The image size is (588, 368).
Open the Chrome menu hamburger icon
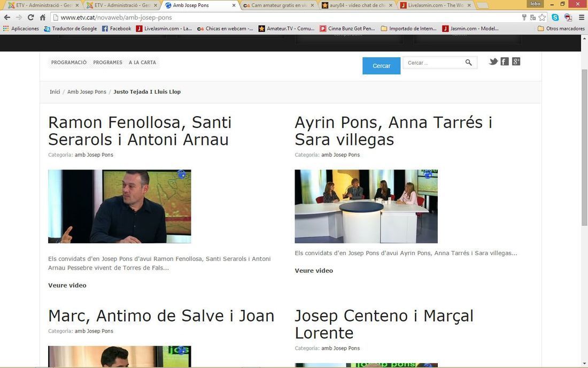(x=582, y=17)
